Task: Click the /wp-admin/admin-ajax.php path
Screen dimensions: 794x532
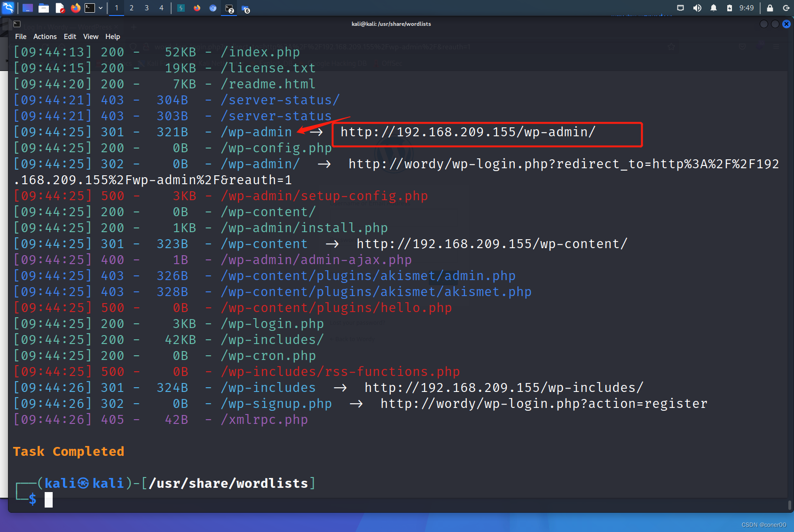Action: click(316, 260)
